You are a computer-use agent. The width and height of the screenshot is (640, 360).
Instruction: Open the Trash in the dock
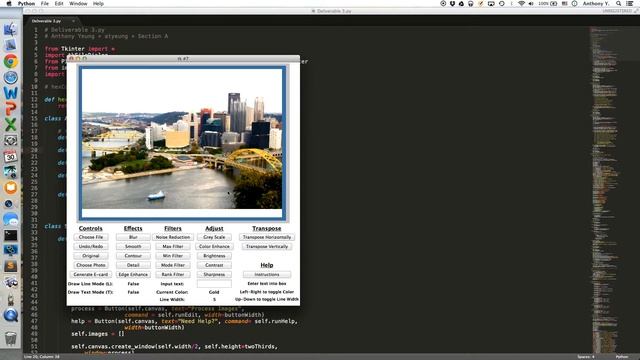pos(11,338)
